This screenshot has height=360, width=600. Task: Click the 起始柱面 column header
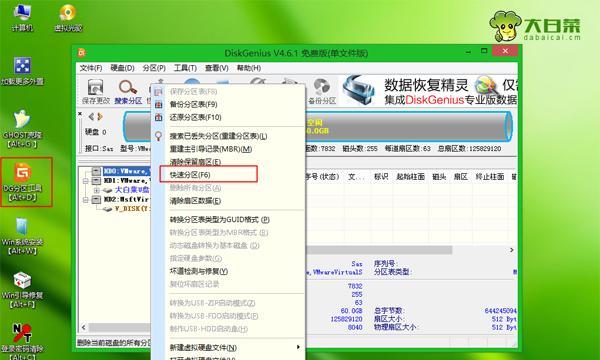click(410, 177)
